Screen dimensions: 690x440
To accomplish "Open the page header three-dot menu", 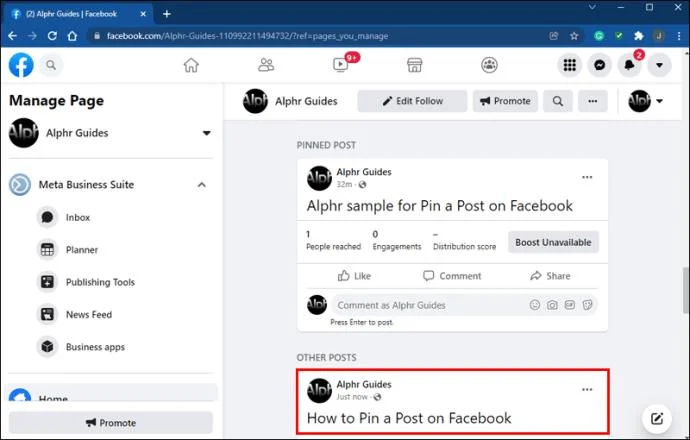I will (593, 101).
